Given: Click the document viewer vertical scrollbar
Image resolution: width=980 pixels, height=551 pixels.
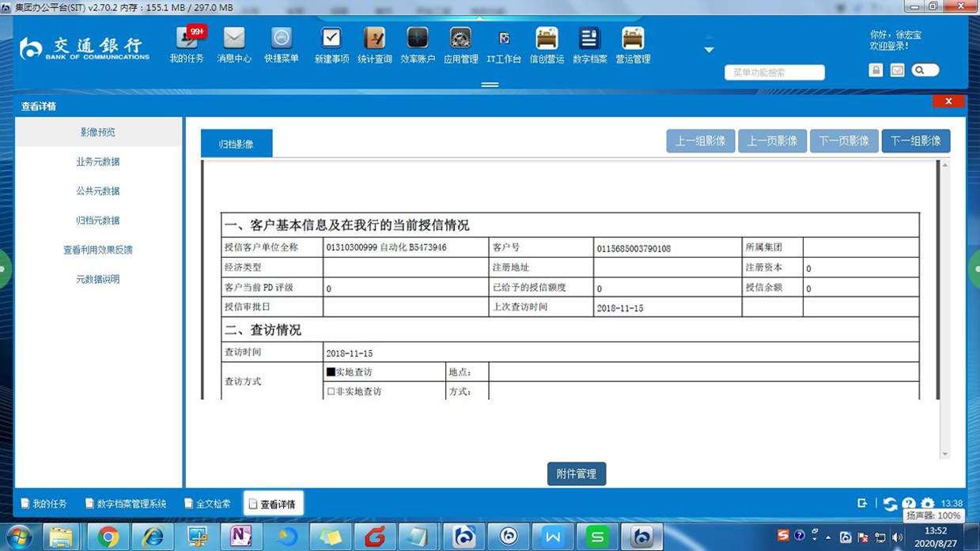Looking at the screenshot, I should (x=944, y=308).
